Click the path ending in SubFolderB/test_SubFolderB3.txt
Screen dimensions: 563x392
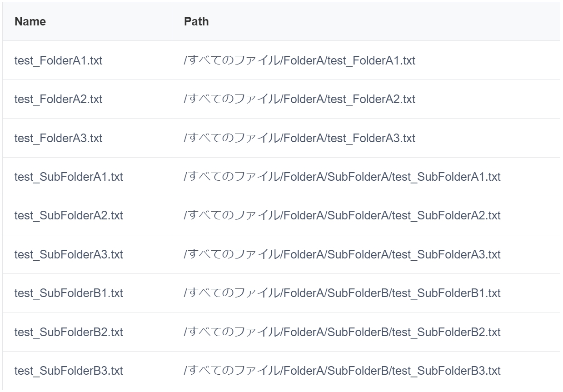click(342, 371)
